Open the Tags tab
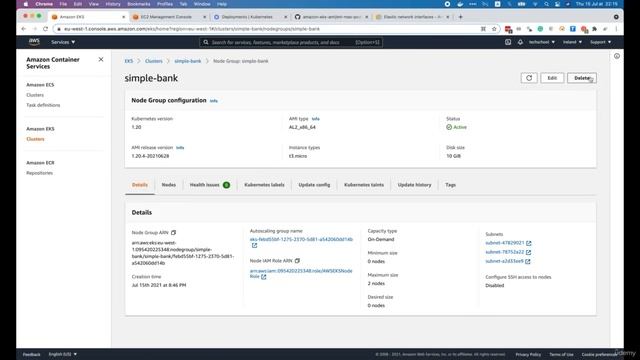 click(x=451, y=185)
